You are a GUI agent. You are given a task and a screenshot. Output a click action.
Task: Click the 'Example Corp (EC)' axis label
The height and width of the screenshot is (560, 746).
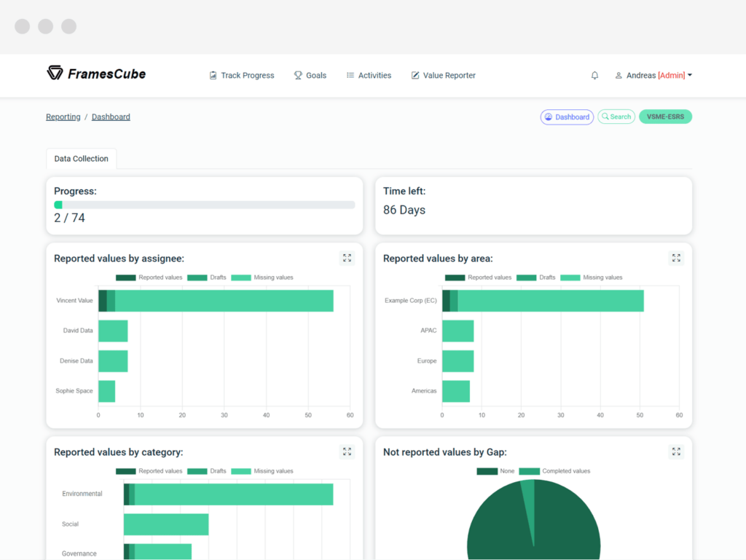click(x=411, y=301)
